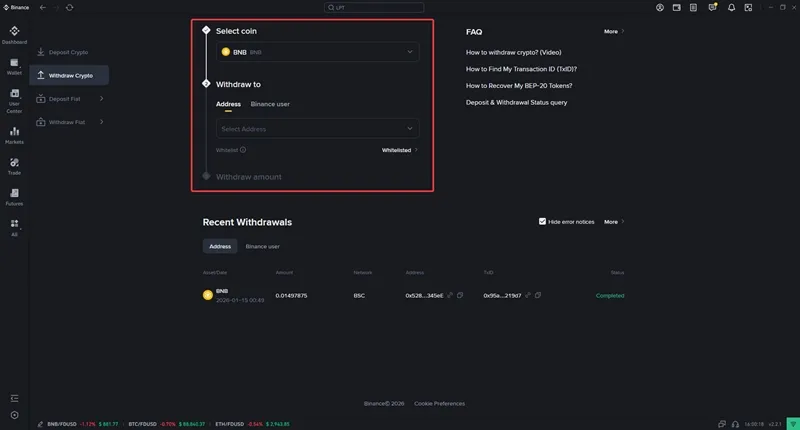Open the profile account icon

click(660, 7)
